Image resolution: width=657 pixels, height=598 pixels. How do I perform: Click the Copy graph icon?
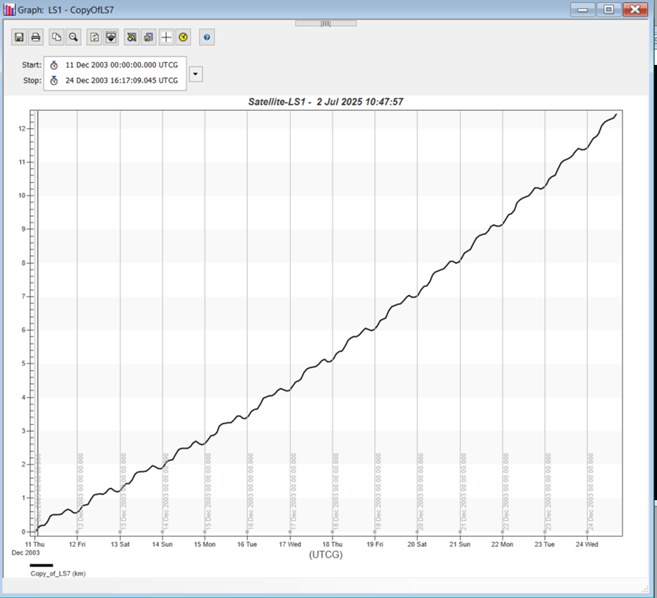click(x=57, y=37)
